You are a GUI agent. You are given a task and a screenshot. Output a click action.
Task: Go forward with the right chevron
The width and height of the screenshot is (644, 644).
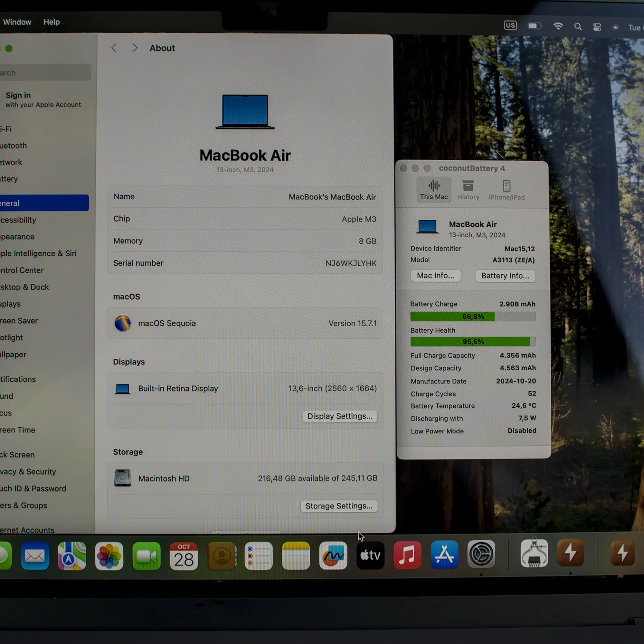click(x=135, y=48)
